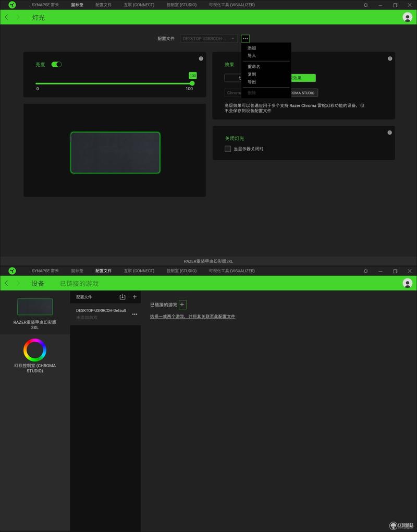Click the CHROMA STUDIO button in 效果 panel
417x532 pixels.
tap(304, 93)
